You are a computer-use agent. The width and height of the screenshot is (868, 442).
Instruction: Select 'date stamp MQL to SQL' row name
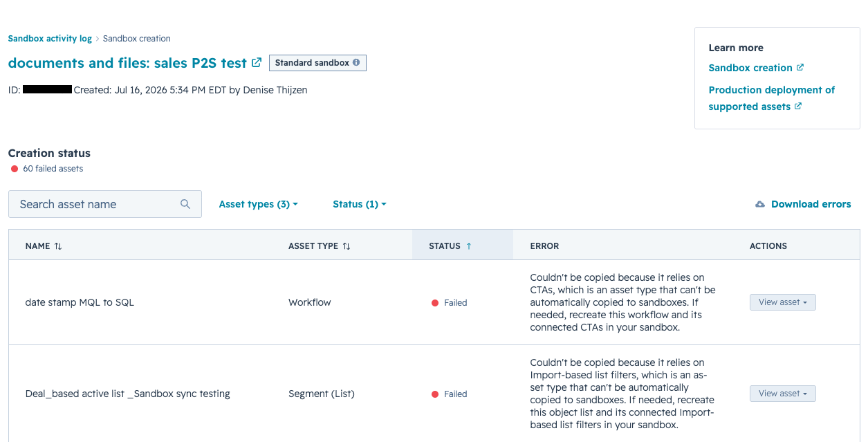[80, 302]
